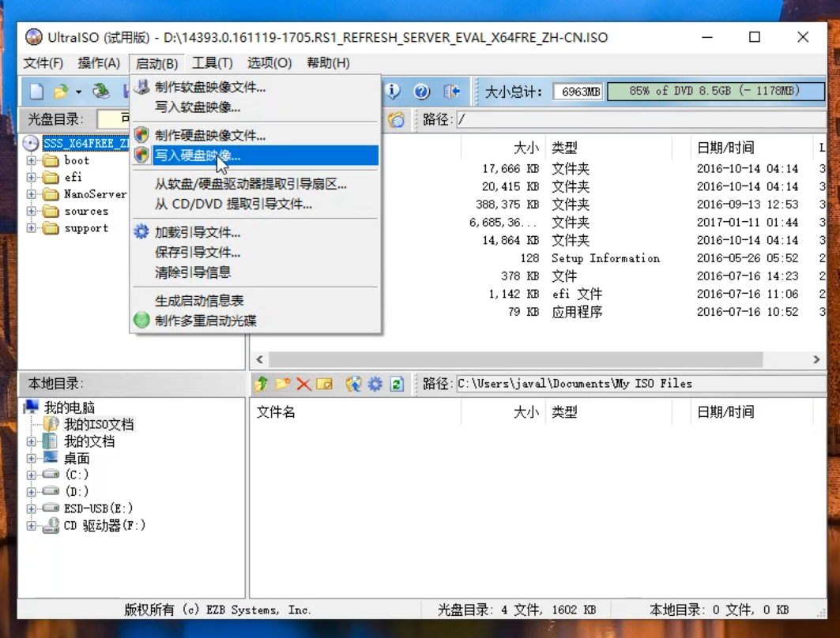Click the Add files to image icon
Screen dimensions: 840x638
[x=353, y=384]
